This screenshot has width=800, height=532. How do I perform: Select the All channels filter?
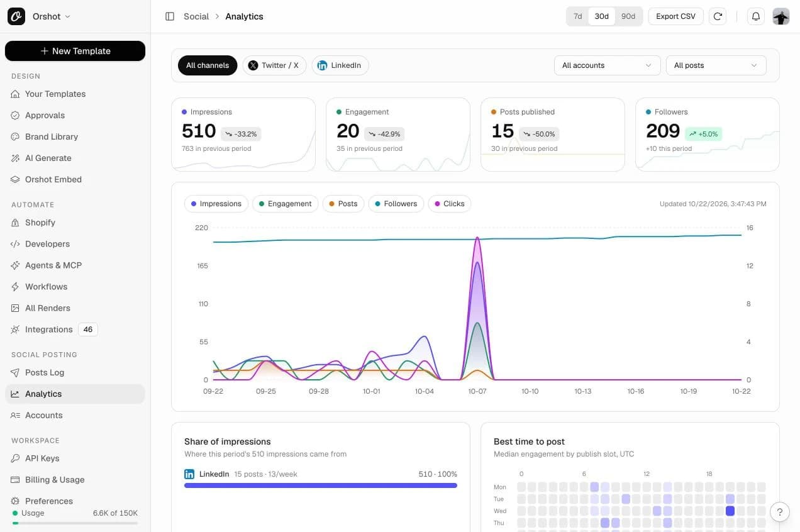click(x=208, y=65)
